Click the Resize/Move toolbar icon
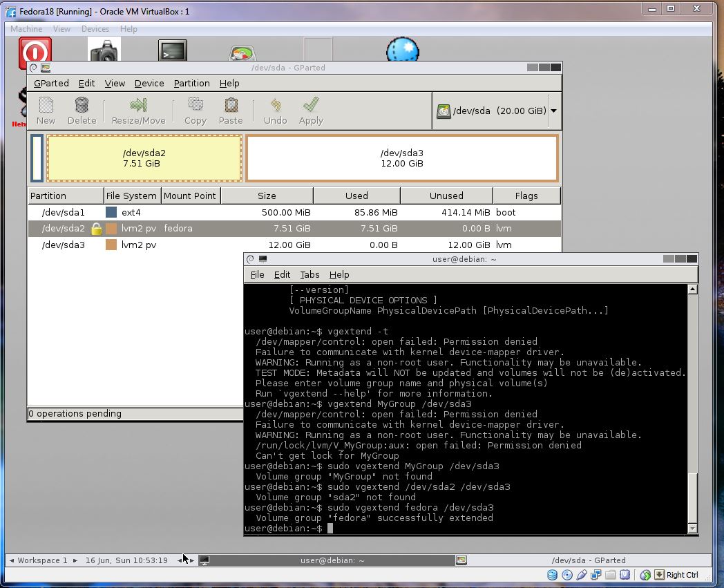724x588 pixels. (139, 105)
